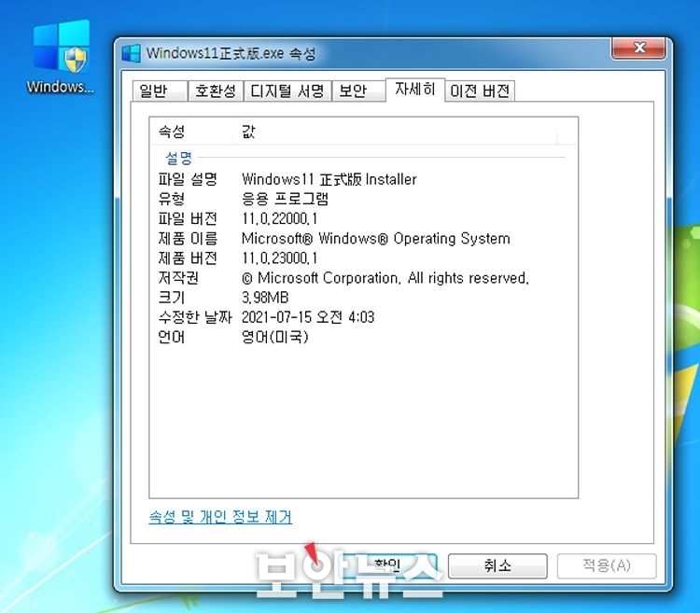Select the 유형 property row
This screenshot has height=613, width=700.
(363, 199)
